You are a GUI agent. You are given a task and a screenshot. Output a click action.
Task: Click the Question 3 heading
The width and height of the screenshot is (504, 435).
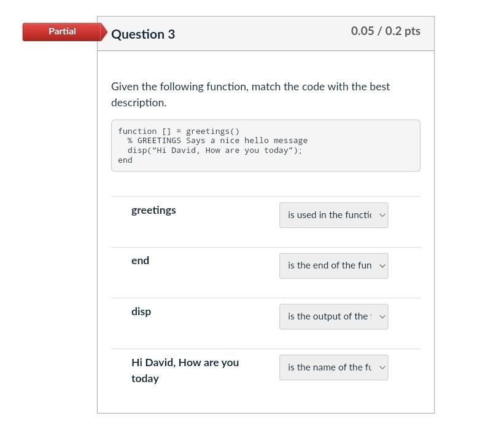[143, 34]
